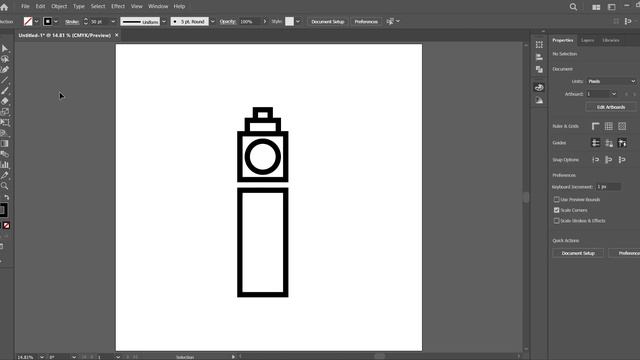Toggle the middle Snap Options icon
The width and height of the screenshot is (640, 360).
(x=609, y=160)
